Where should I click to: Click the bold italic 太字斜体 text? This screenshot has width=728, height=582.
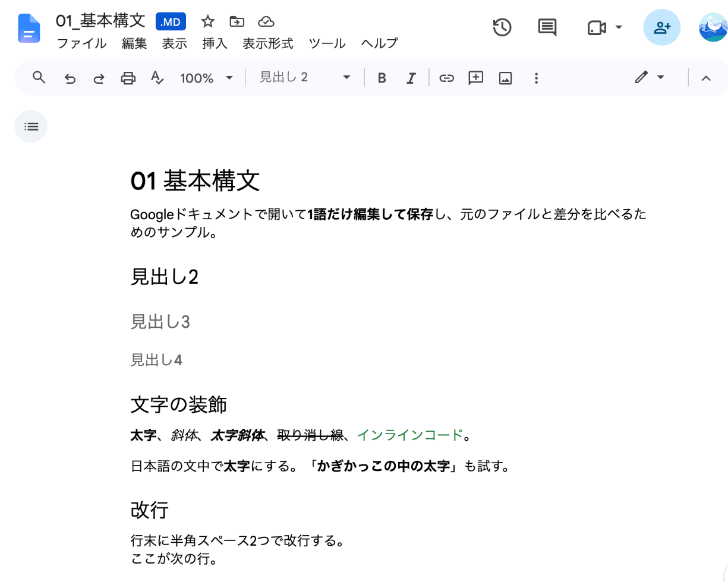237,435
